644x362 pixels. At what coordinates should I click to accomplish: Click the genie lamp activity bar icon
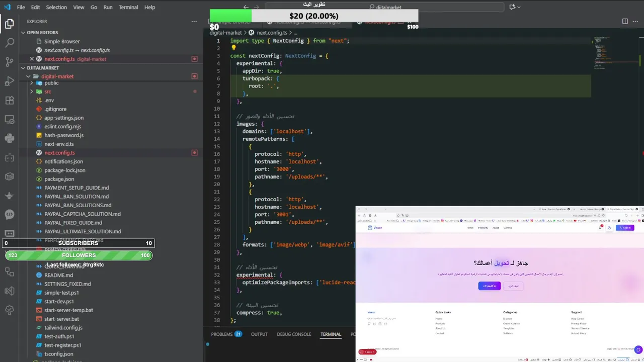(x=10, y=196)
